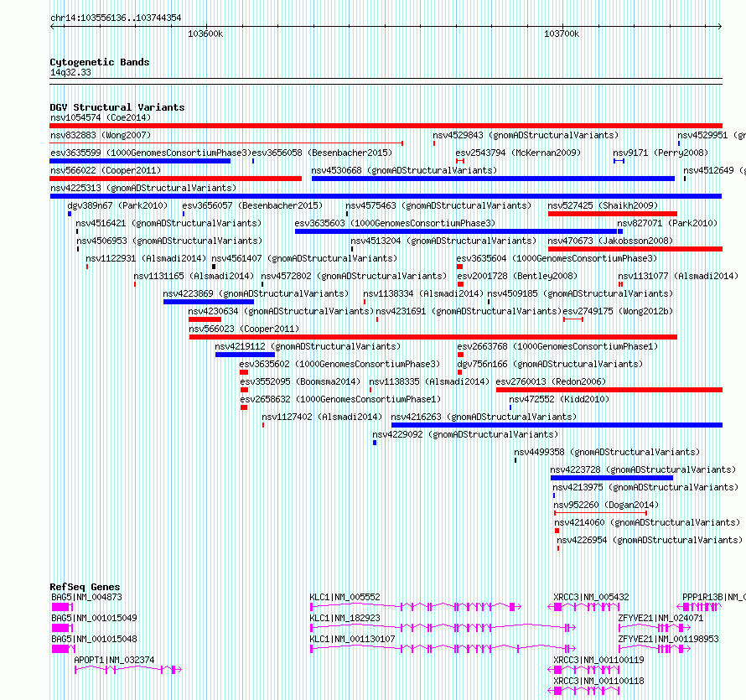
Task: Open BAG5|NM_004873 gene label
Action: click(86, 597)
